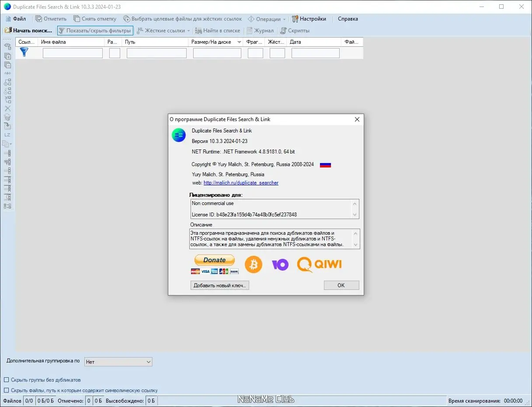The image size is (532, 407).
Task: Click the blue funnel filter icon
Action: (24, 52)
